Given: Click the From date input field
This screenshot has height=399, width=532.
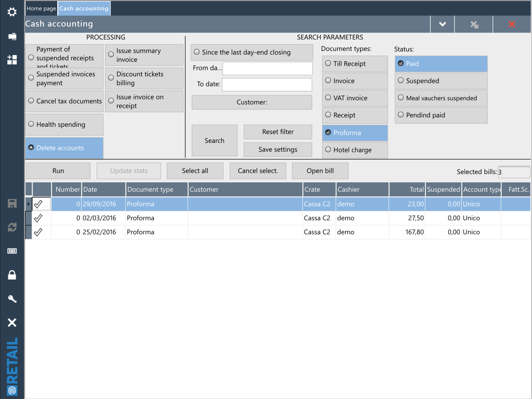Looking at the screenshot, I should (267, 68).
